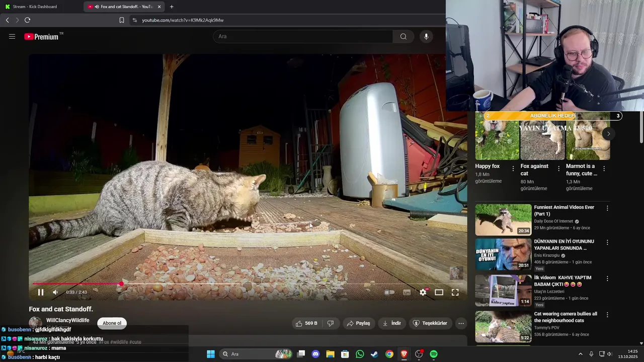Click channel watermark in video corner

[456, 273]
